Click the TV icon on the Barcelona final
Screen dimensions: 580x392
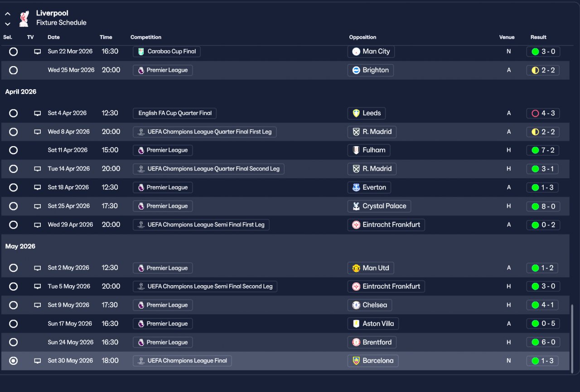pos(38,361)
